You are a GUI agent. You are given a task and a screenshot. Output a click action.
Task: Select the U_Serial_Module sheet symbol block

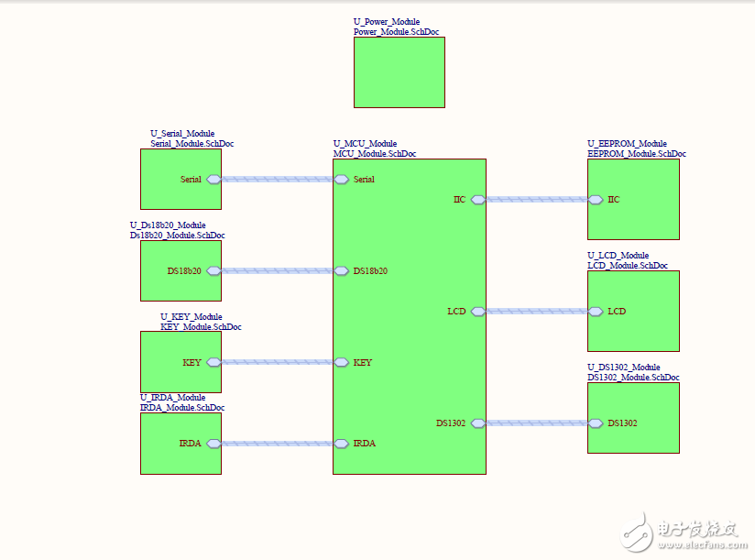point(181,179)
